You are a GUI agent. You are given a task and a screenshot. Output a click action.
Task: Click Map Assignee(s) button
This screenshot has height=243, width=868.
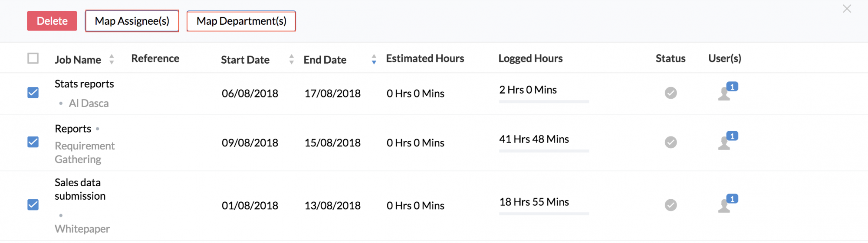pyautogui.click(x=132, y=21)
